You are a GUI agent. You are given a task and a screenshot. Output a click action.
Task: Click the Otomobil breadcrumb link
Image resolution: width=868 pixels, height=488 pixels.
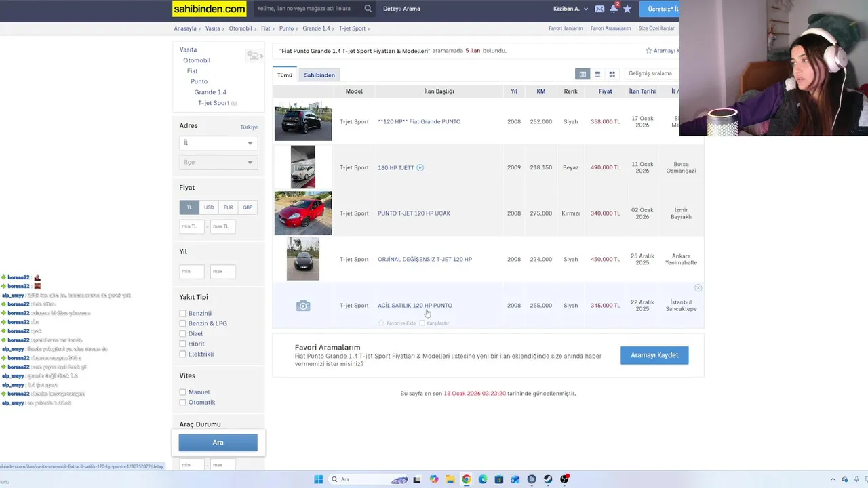coord(240,28)
